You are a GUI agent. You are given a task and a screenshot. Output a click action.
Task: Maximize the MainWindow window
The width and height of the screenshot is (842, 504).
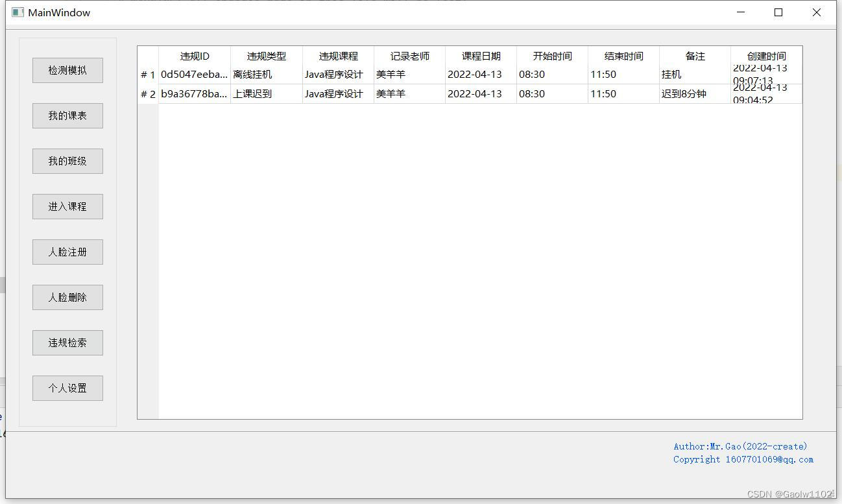pyautogui.click(x=778, y=12)
